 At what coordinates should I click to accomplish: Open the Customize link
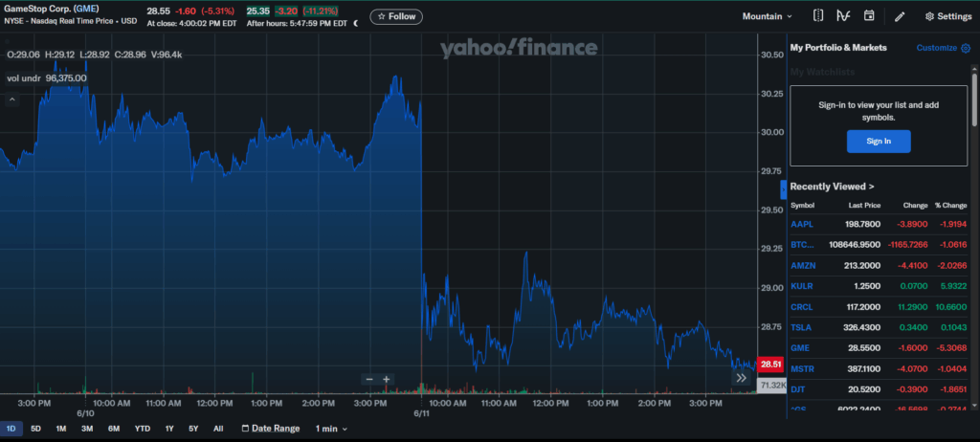point(936,48)
